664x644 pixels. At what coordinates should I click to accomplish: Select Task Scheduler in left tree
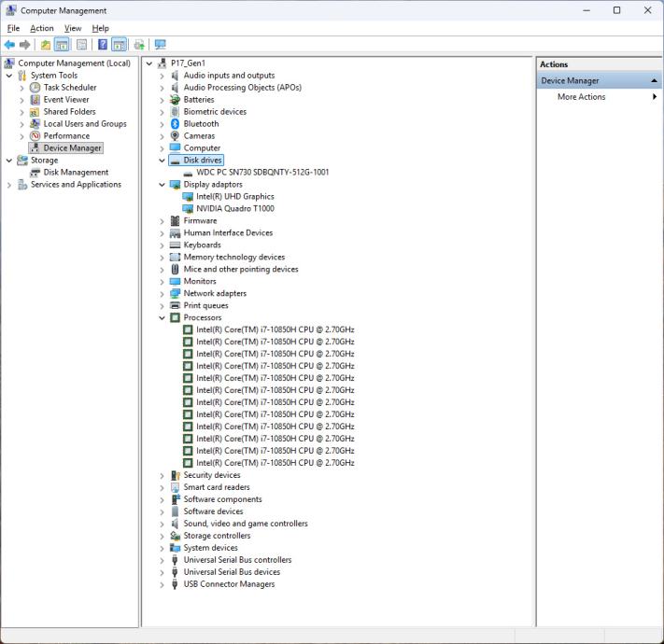(x=69, y=88)
